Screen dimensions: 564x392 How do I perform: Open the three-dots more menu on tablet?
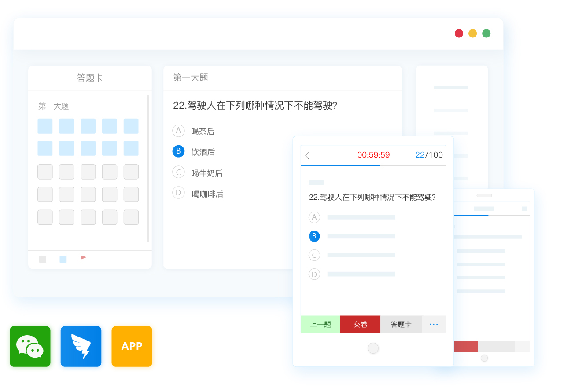click(x=434, y=324)
